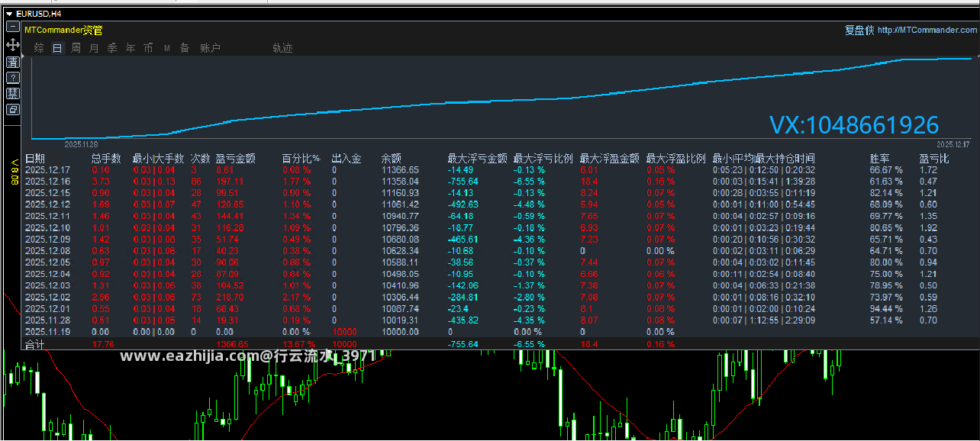Viewport: 980px width, 441px height.
Task: Select the 日 daily tab
Action: pyautogui.click(x=57, y=48)
